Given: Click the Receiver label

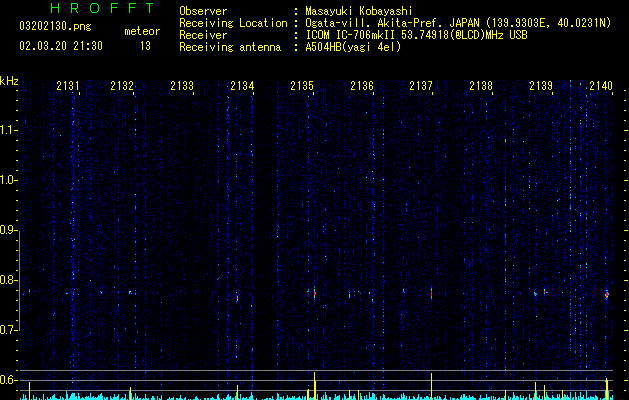Looking at the screenshot, I should pos(203,35).
